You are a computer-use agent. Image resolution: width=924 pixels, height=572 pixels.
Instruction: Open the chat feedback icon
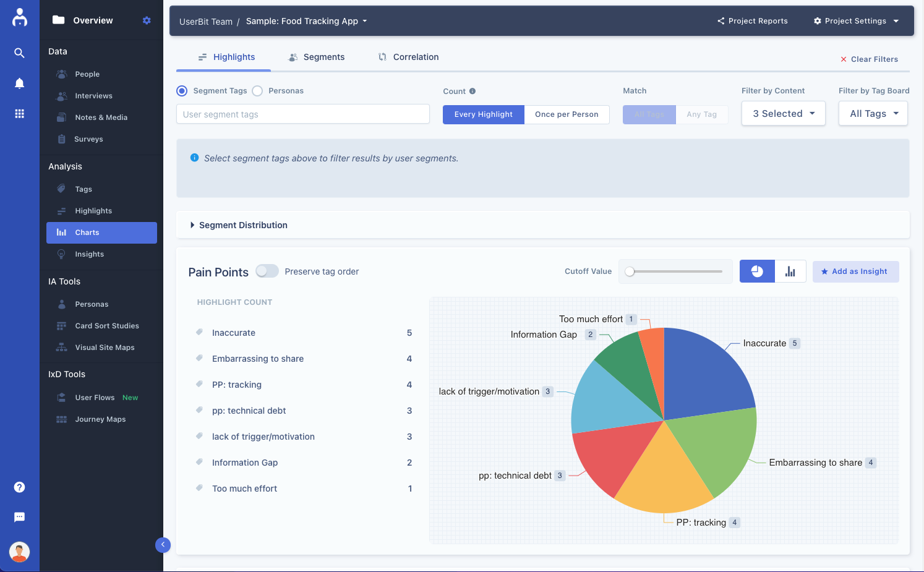(x=19, y=517)
